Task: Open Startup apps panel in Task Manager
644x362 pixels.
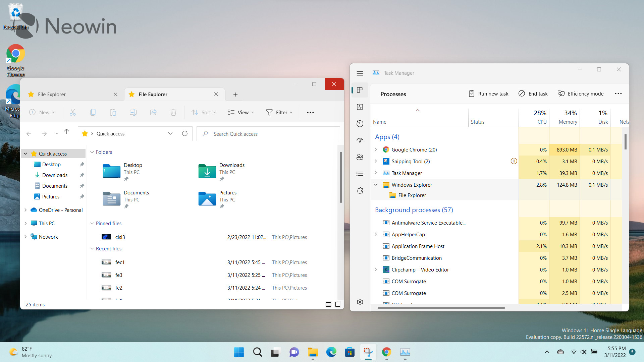Action: click(360, 140)
